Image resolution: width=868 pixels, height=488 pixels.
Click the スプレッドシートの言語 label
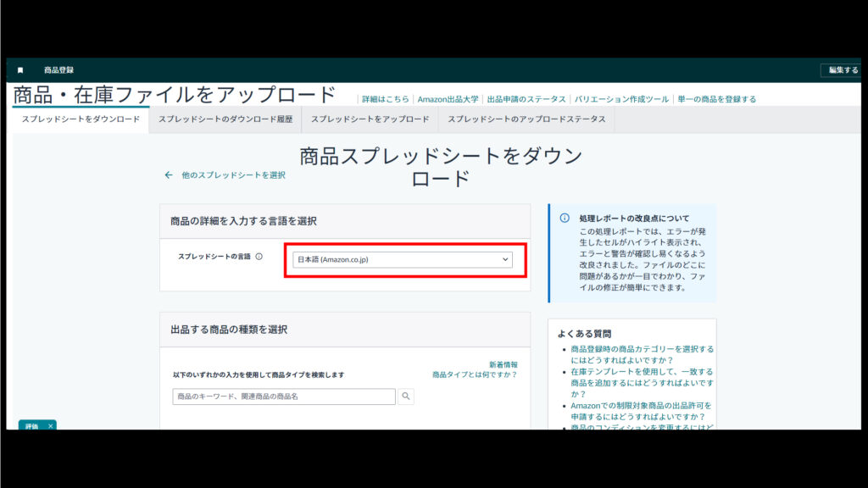click(x=214, y=256)
